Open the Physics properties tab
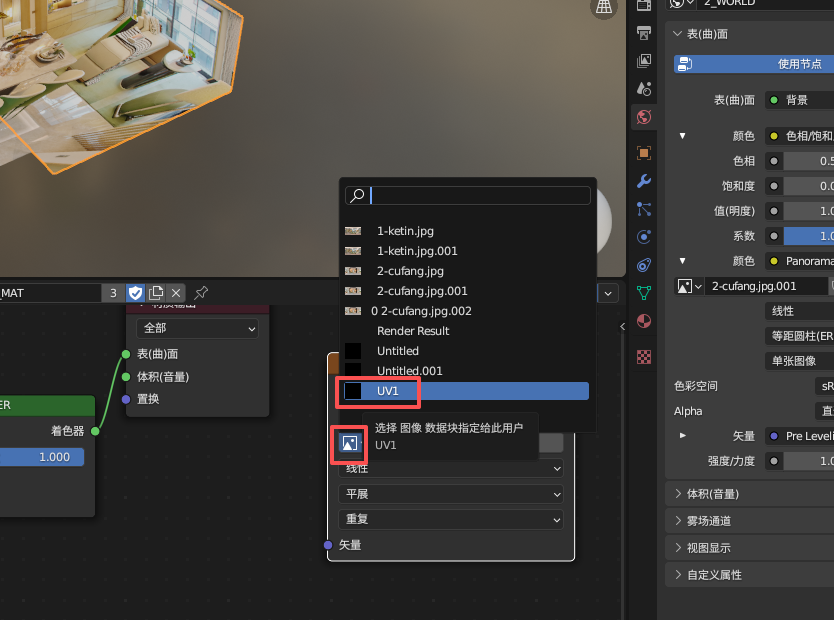Image resolution: width=834 pixels, height=620 pixels. coord(644,237)
